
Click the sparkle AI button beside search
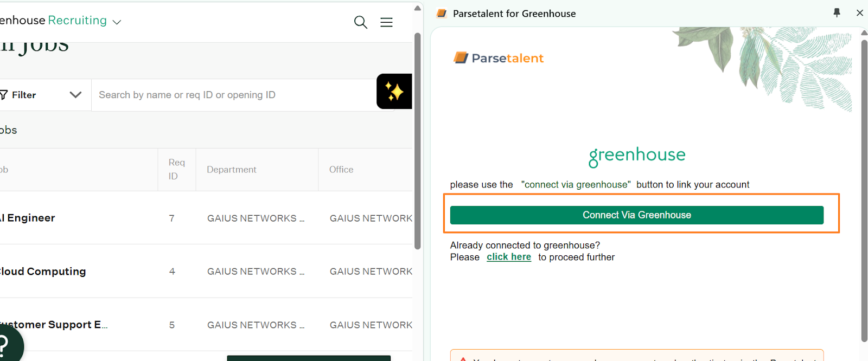394,92
